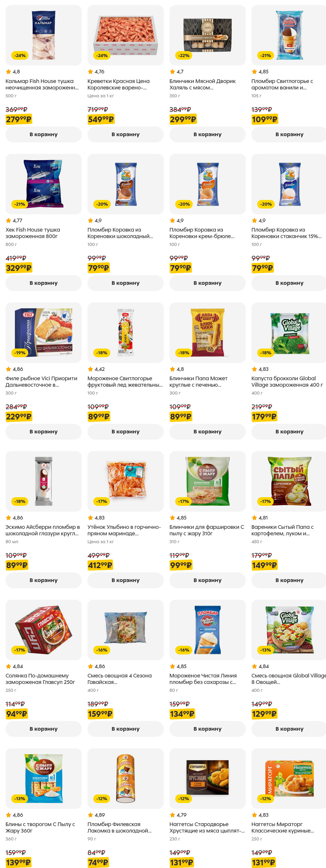The height and width of the screenshot is (868, 326).
Task: Open Блинчики Мясной Дворик Халяль product image
Action: 207,35
